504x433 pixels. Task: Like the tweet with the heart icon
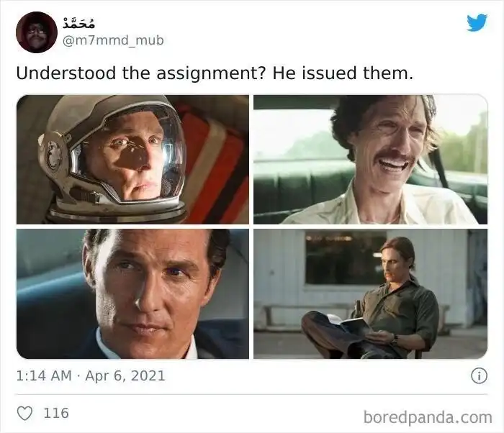[x=24, y=413]
